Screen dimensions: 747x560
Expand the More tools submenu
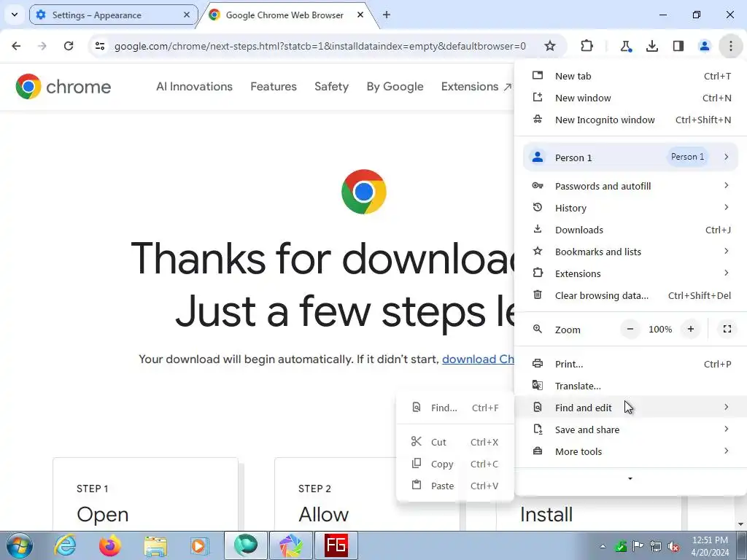point(631,451)
